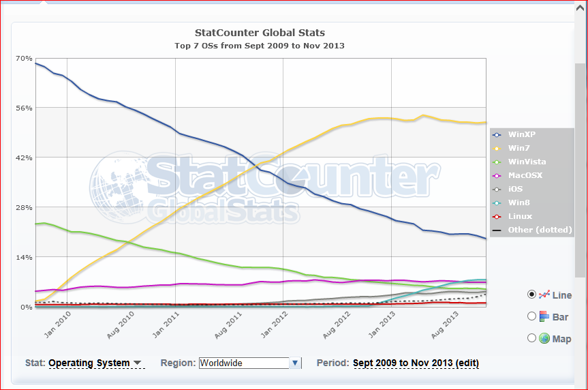
Task: Click the Worldwide region input field
Action: [243, 363]
